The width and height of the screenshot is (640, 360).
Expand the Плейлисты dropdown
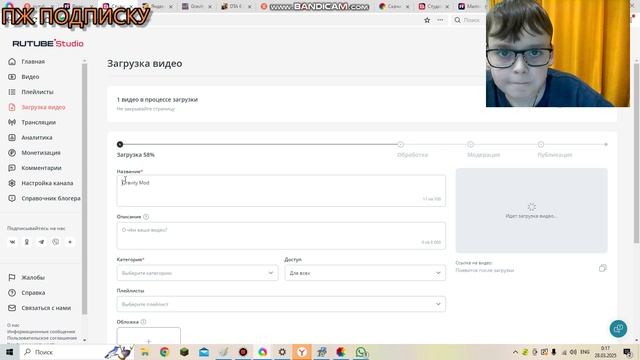[x=281, y=304]
